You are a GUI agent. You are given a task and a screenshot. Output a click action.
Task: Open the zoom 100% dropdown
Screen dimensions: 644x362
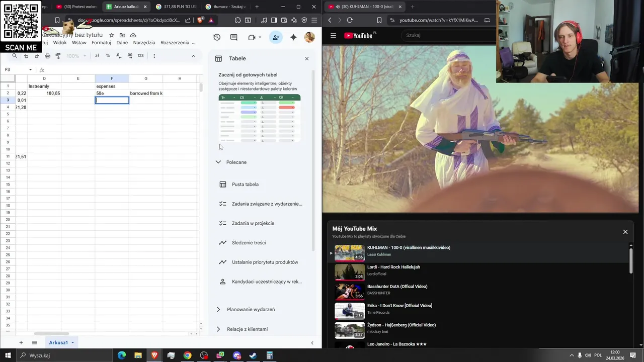tap(75, 56)
